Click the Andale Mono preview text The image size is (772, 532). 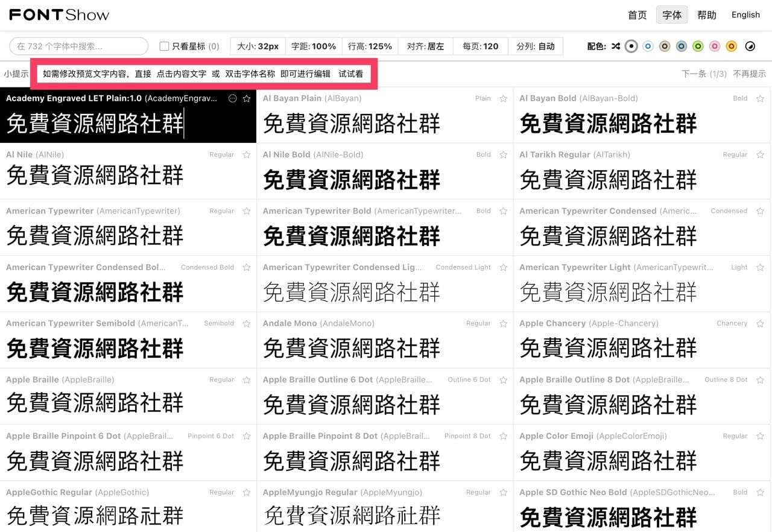point(352,349)
